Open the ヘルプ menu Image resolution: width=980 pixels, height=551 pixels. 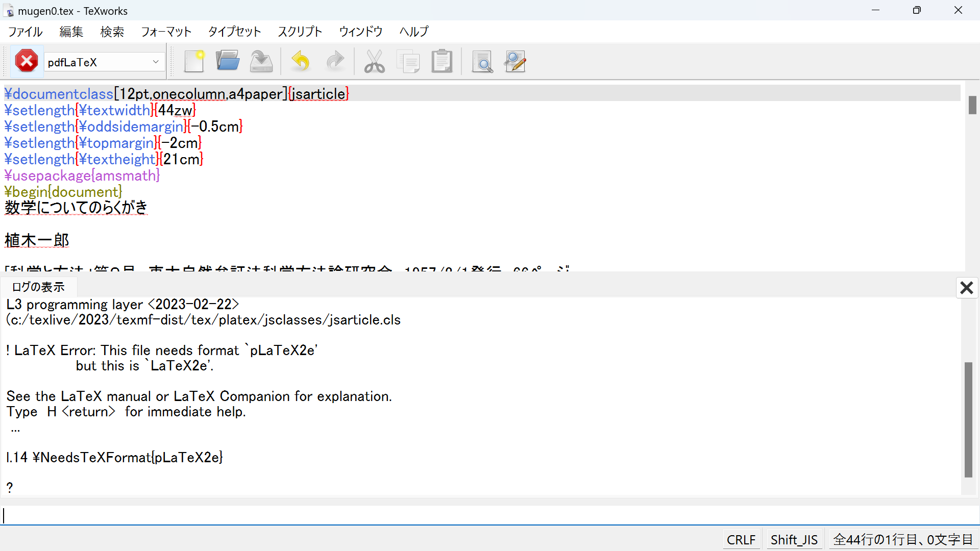tap(414, 32)
